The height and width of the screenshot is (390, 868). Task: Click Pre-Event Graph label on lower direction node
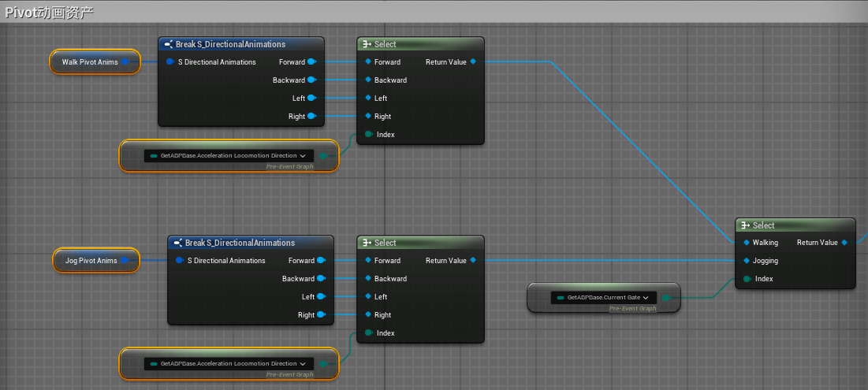click(x=290, y=374)
